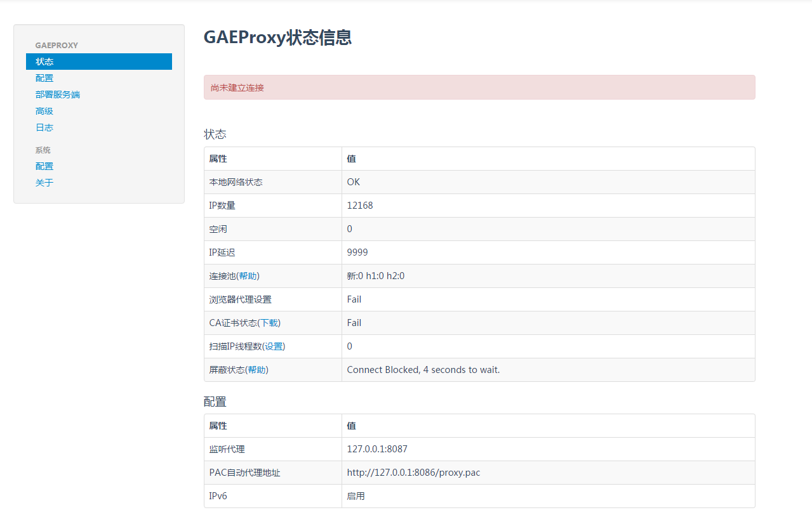Open the 部署服务端 sidebar page

57,94
